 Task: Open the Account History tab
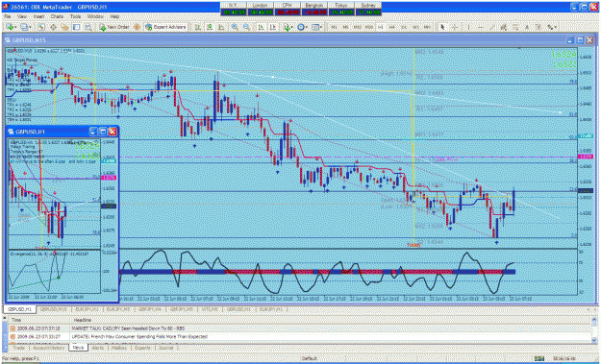point(49,348)
